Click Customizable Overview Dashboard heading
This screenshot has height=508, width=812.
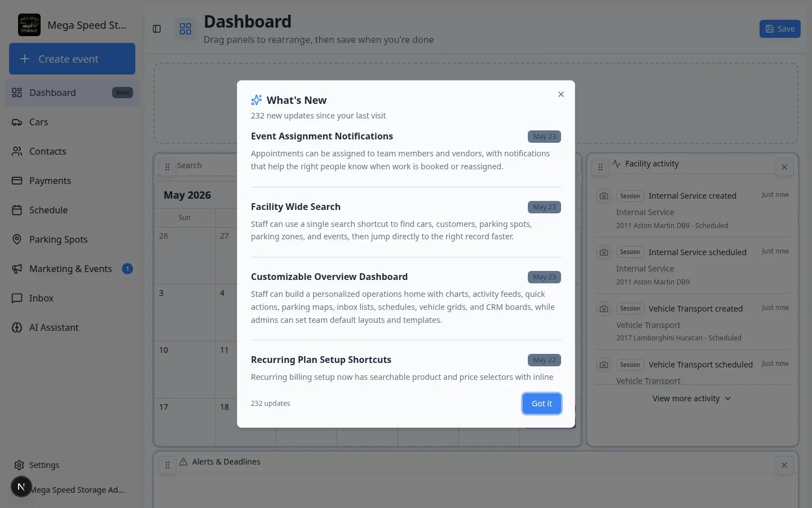(x=329, y=277)
